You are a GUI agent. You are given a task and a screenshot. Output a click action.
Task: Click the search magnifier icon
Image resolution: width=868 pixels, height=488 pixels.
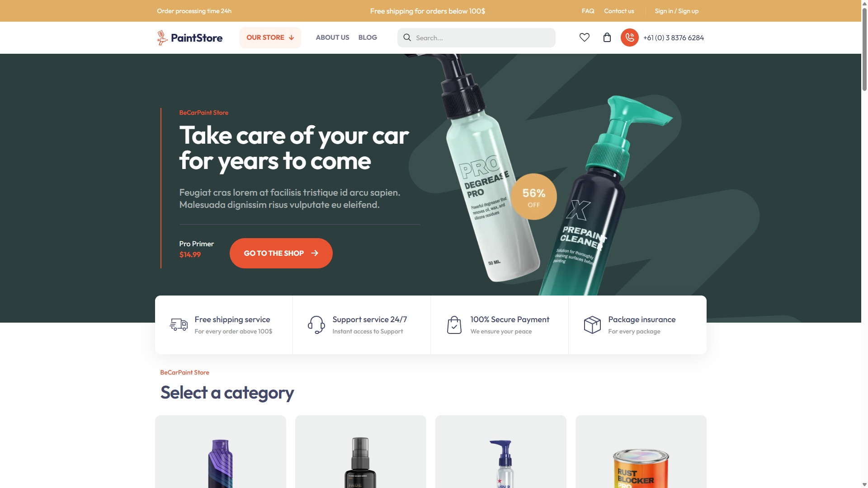[407, 38]
